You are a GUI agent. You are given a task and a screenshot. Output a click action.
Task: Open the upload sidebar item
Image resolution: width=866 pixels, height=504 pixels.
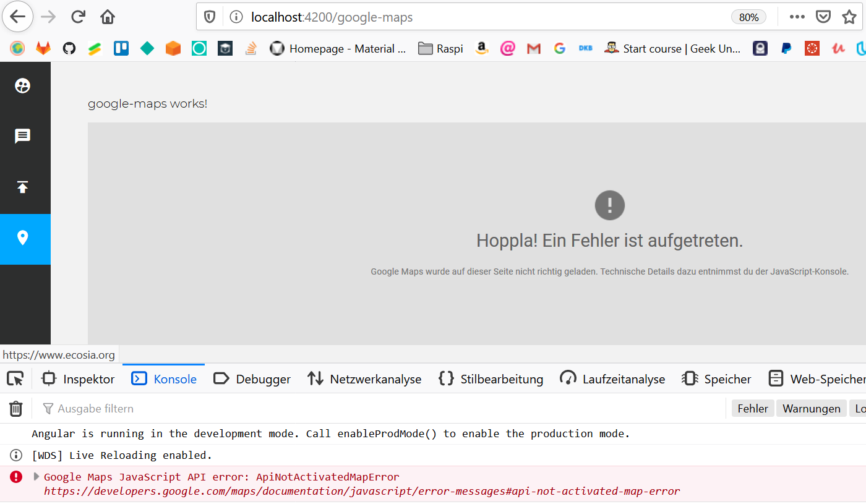pos(23,187)
